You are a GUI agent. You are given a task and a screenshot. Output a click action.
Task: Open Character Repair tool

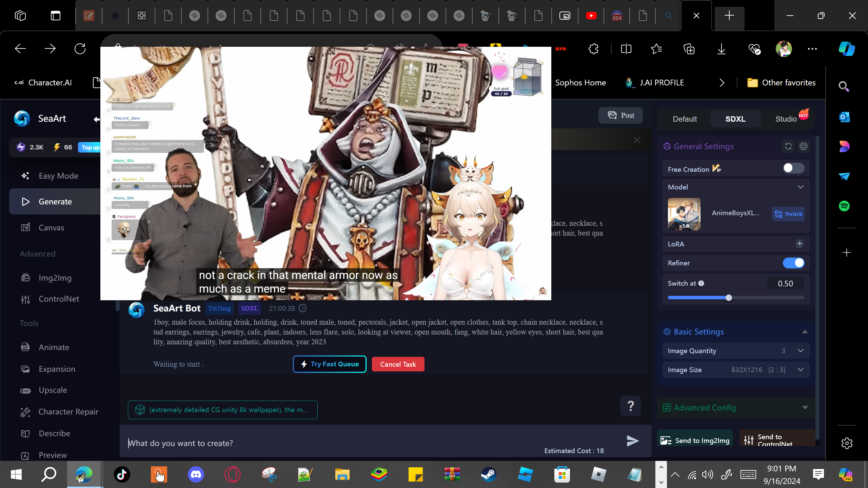click(x=68, y=412)
